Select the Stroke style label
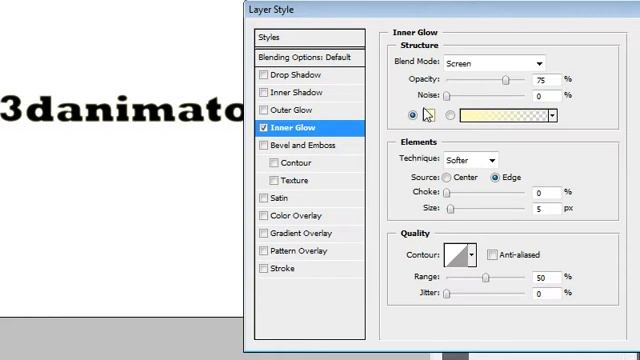The height and width of the screenshot is (360, 640). 282,268
